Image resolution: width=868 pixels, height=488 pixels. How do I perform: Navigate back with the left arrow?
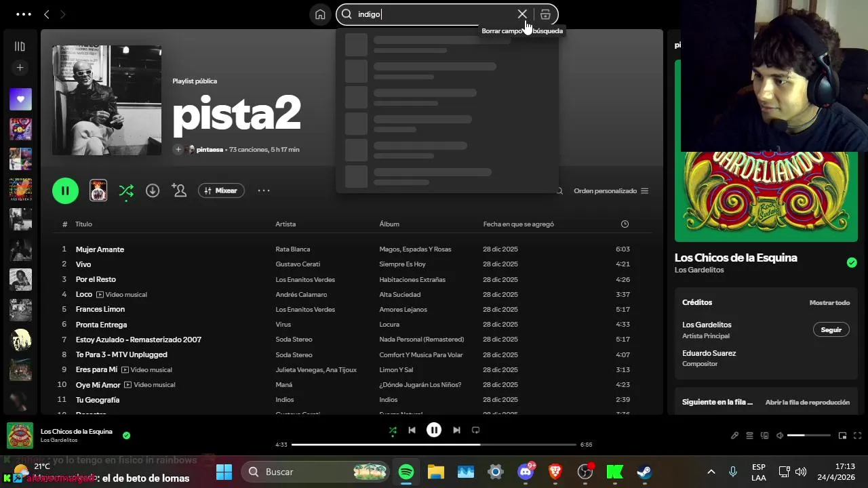pos(47,14)
